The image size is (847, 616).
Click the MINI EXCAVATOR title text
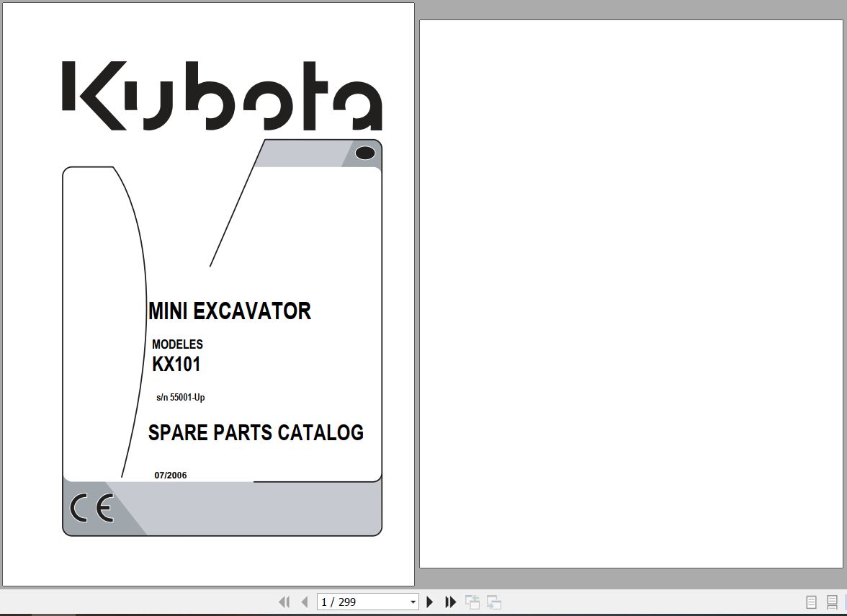pyautogui.click(x=230, y=311)
